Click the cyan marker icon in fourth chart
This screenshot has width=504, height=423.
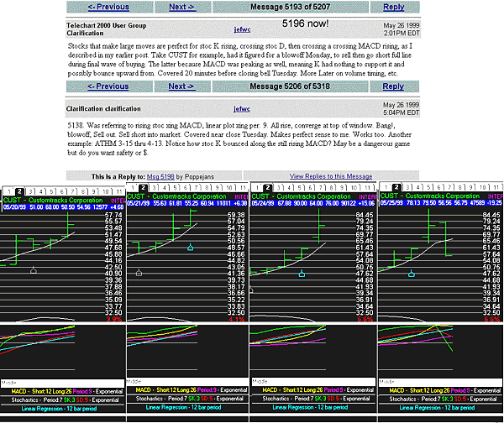point(411,274)
